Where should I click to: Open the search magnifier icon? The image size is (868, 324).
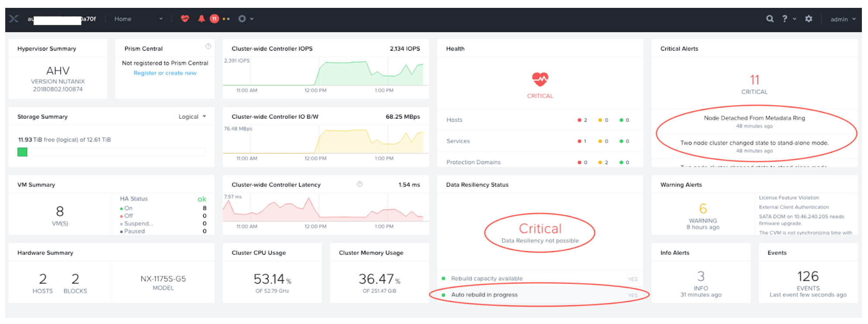[770, 19]
